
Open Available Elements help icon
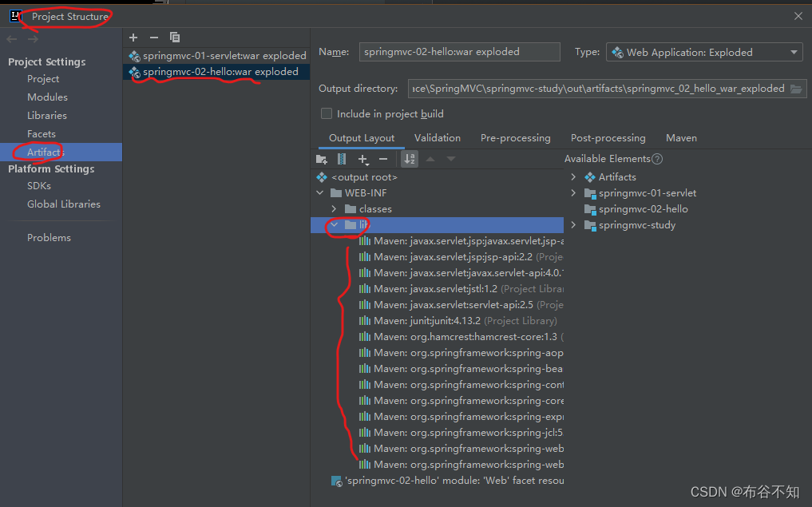[657, 159]
